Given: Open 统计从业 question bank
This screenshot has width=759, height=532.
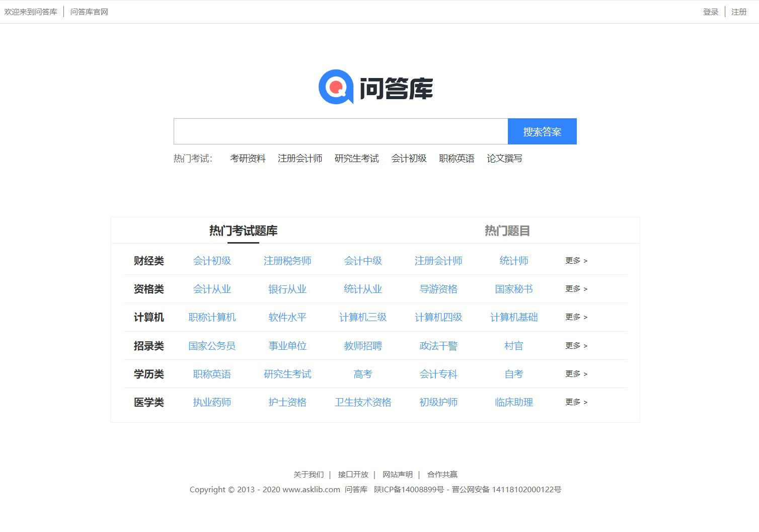Looking at the screenshot, I should coord(363,289).
